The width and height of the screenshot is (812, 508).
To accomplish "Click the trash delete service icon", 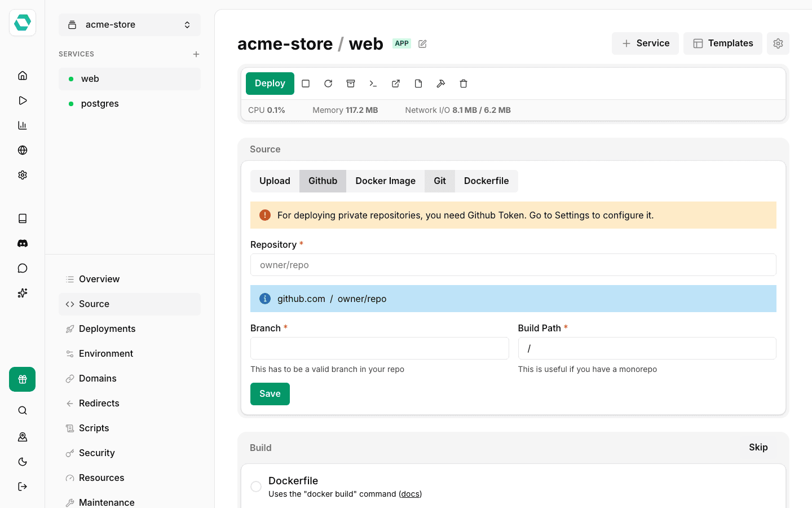I will [x=464, y=84].
